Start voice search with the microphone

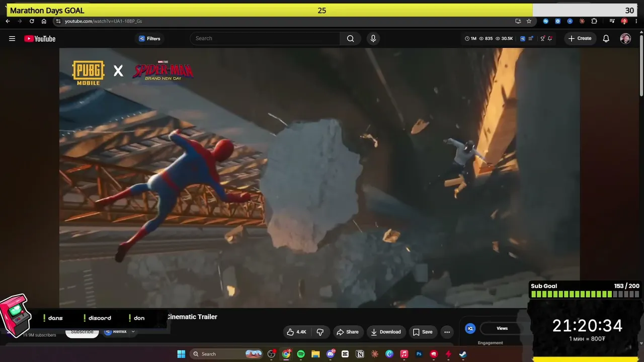(x=373, y=38)
